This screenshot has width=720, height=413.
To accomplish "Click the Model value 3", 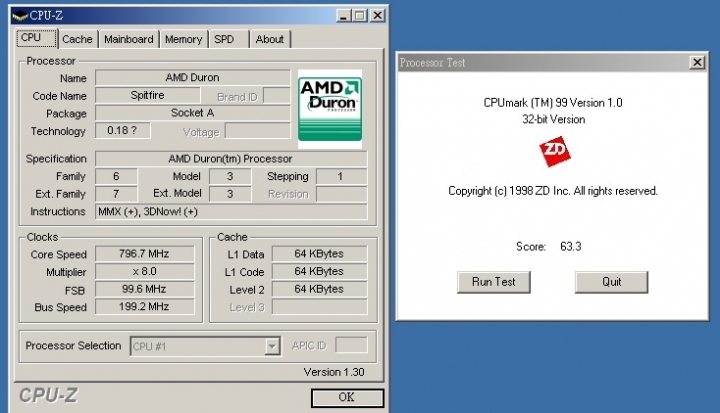I will pyautogui.click(x=230, y=176).
